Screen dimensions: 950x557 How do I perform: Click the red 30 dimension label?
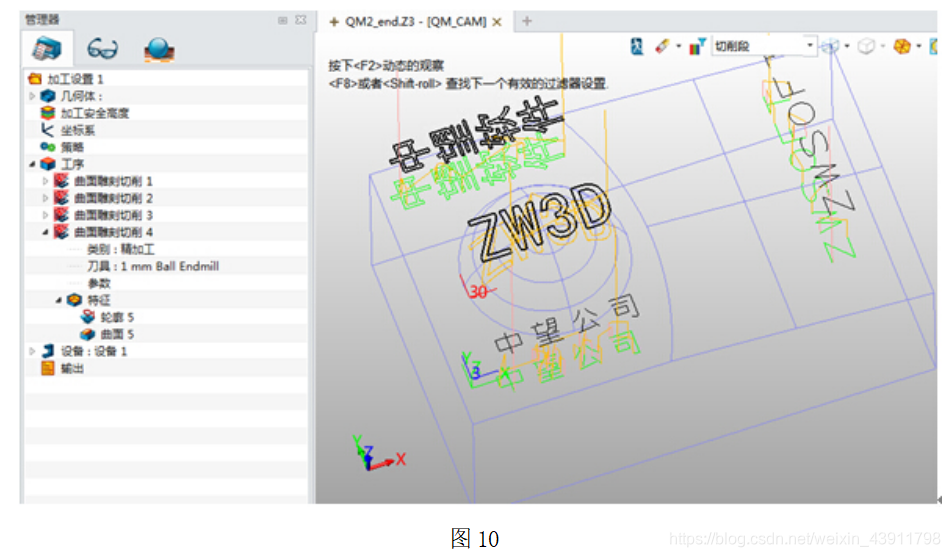478,292
